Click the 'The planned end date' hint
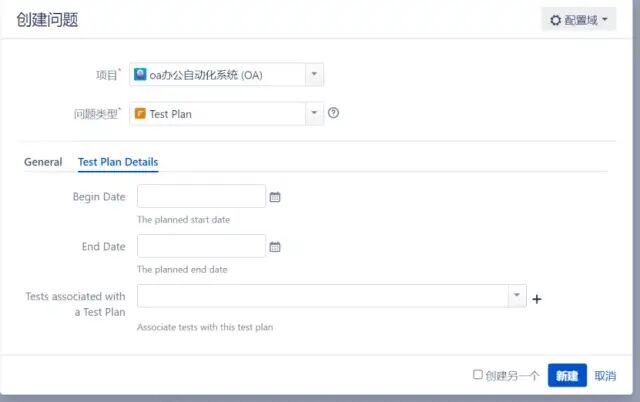 pyautogui.click(x=182, y=269)
